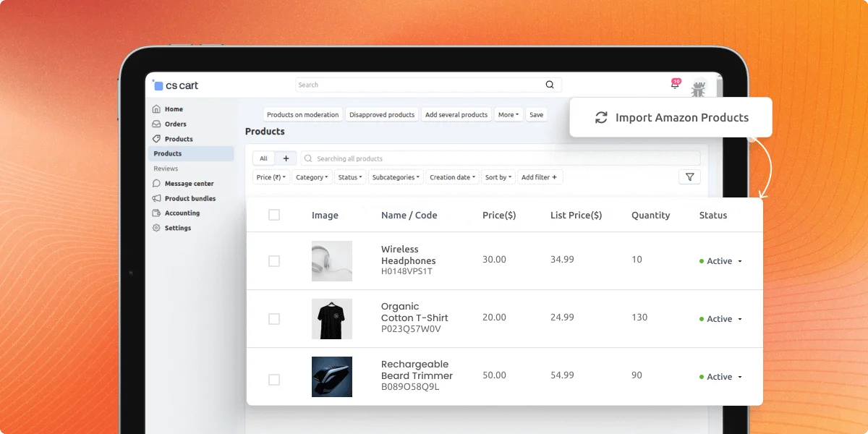This screenshot has height=434, width=868.
Task: Tick the Wireless Headphones row checkbox
Action: [x=274, y=261]
